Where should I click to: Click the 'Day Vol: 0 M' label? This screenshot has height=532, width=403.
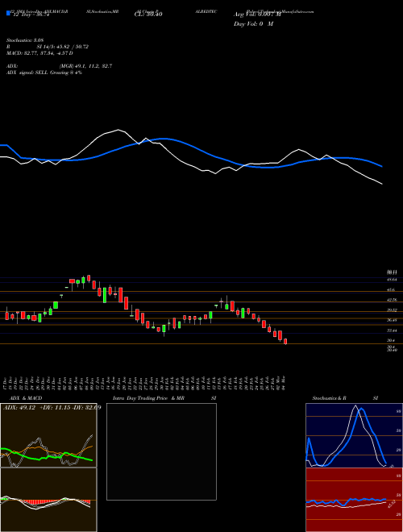[253, 23]
